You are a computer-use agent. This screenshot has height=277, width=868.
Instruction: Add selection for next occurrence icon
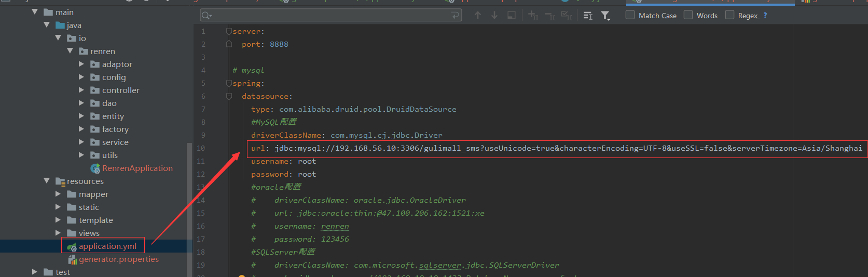(x=533, y=16)
